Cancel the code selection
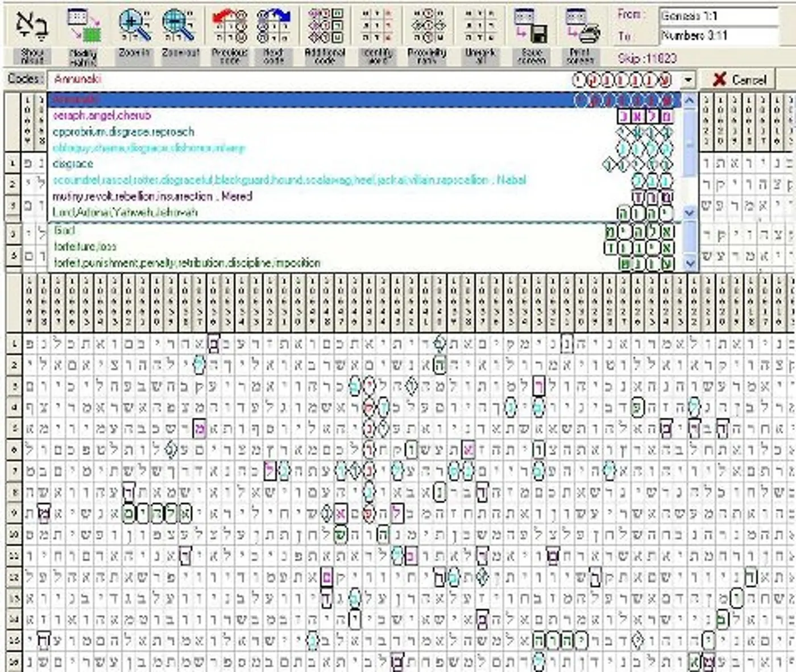Image resolution: width=796 pixels, height=672 pixels. tap(739, 79)
